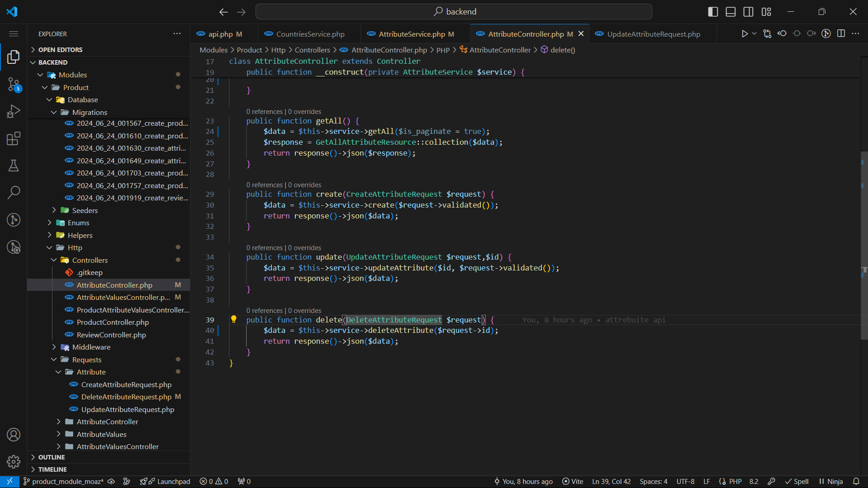The width and height of the screenshot is (868, 488).
Task: Toggle the primary side bar layout button
Action: pyautogui.click(x=713, y=12)
